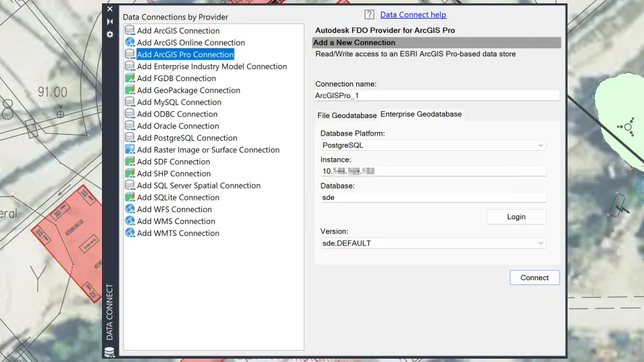This screenshot has width=644, height=362.
Task: Open palette settings gear icon
Action: click(109, 34)
